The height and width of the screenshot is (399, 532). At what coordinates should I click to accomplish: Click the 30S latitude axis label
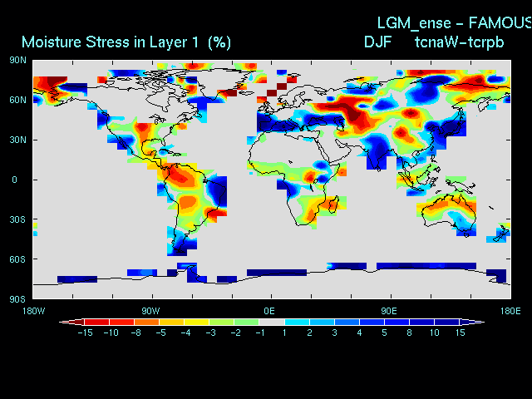tap(17, 219)
